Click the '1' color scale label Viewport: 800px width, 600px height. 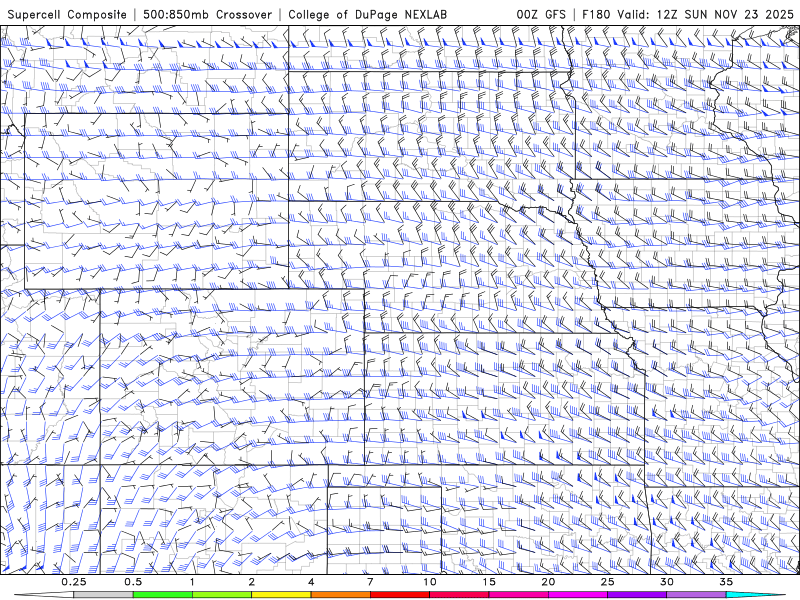[192, 582]
